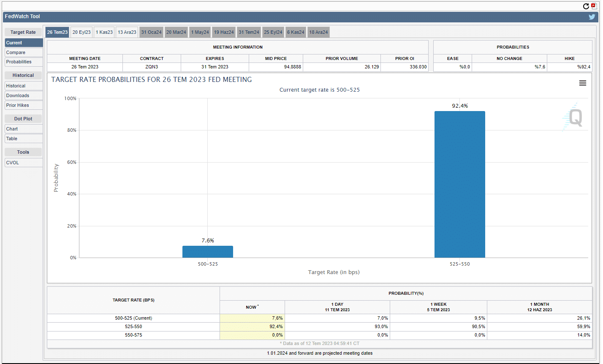Image resolution: width=603 pixels, height=364 pixels.
Task: Go to the Historical sidebar link
Action: coord(24,86)
